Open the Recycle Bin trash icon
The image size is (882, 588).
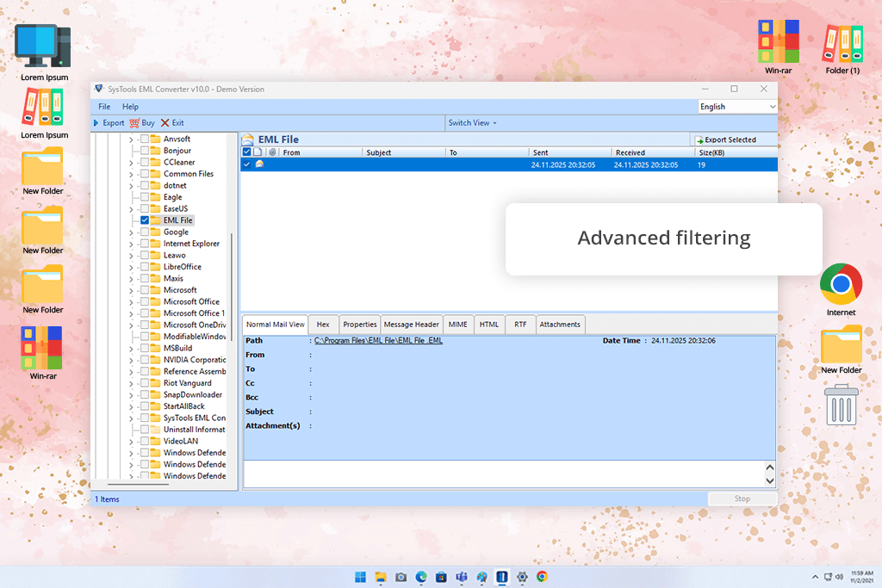[x=842, y=405]
